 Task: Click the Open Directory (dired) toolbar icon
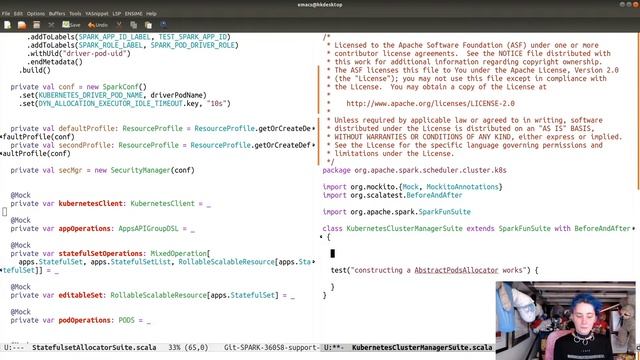37,25
